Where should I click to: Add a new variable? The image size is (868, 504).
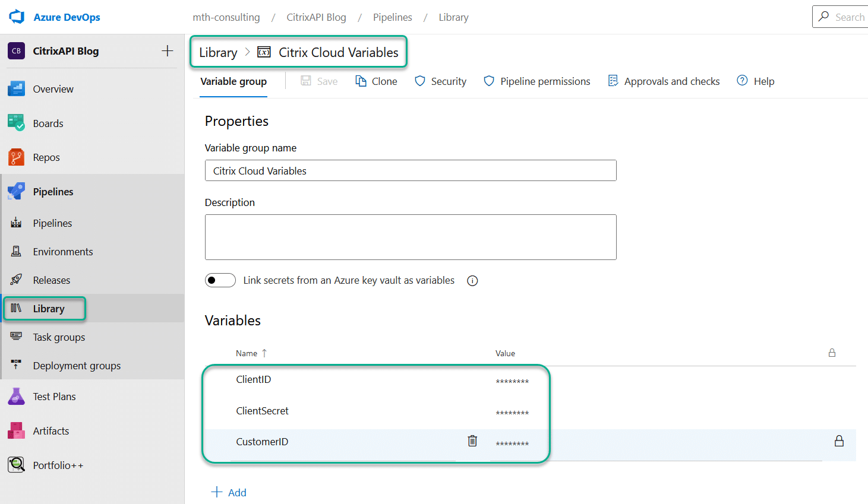229,492
